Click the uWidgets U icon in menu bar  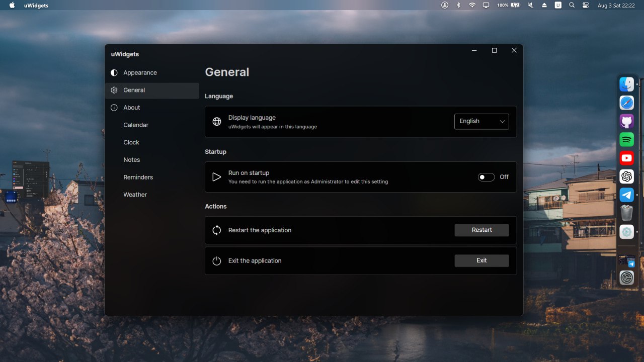coord(558,5)
